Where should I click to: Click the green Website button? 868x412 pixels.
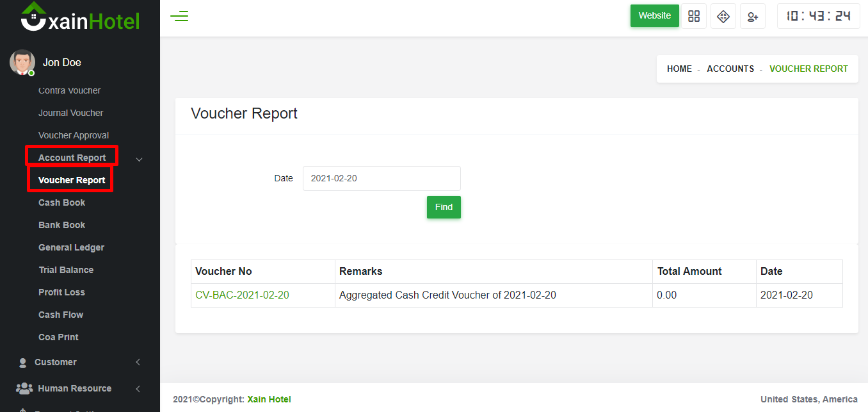[654, 16]
